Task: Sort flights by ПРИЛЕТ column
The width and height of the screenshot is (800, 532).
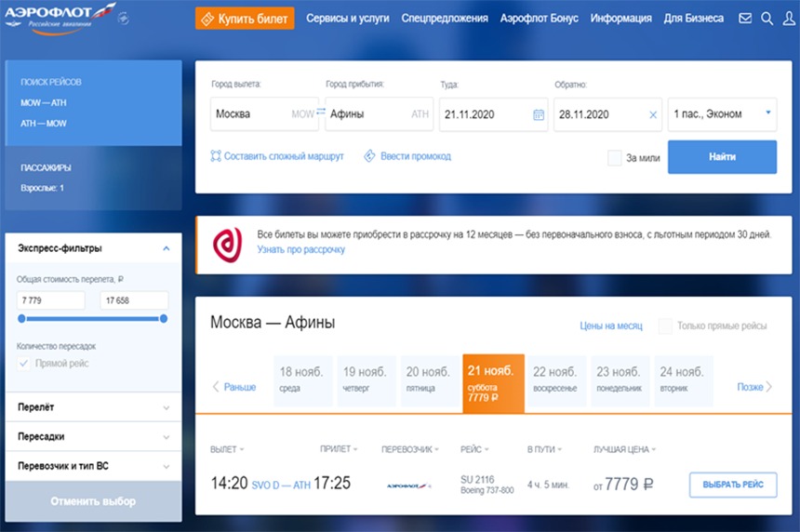Action: pyautogui.click(x=339, y=449)
